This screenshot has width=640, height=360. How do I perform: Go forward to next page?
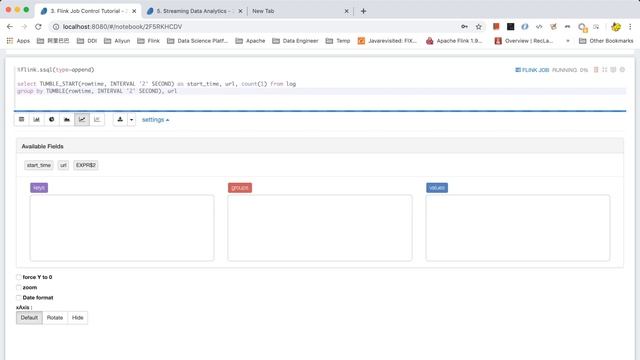(24, 27)
